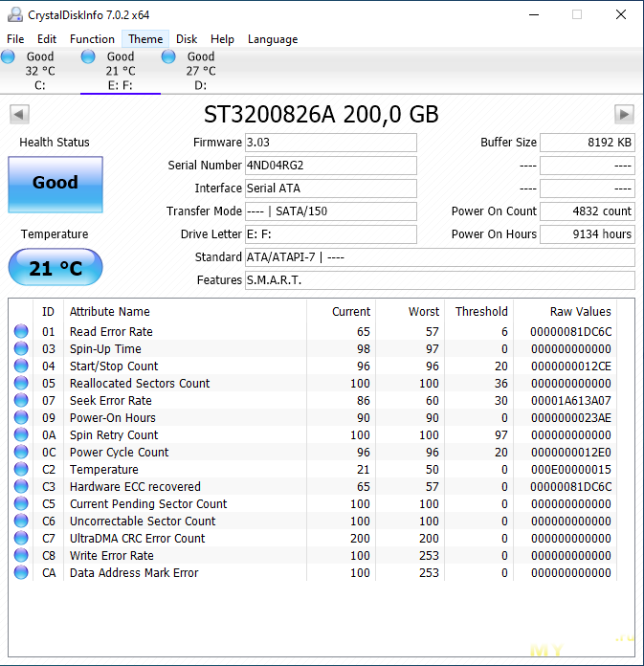The image size is (644, 666).
Task: Click the Worst column header
Action: click(x=424, y=311)
